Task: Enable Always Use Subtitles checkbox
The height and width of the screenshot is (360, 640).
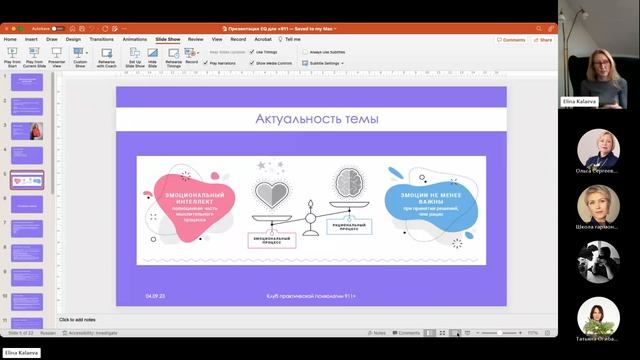Action: (305, 52)
